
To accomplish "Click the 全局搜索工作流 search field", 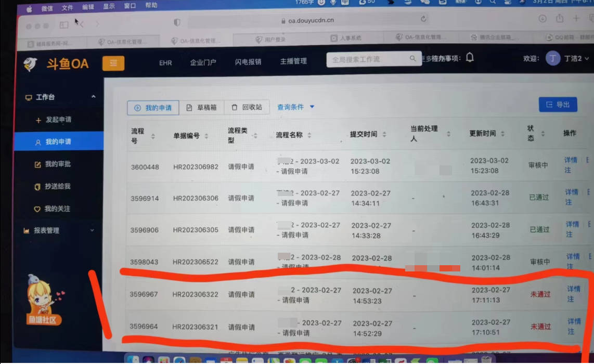I will [374, 59].
